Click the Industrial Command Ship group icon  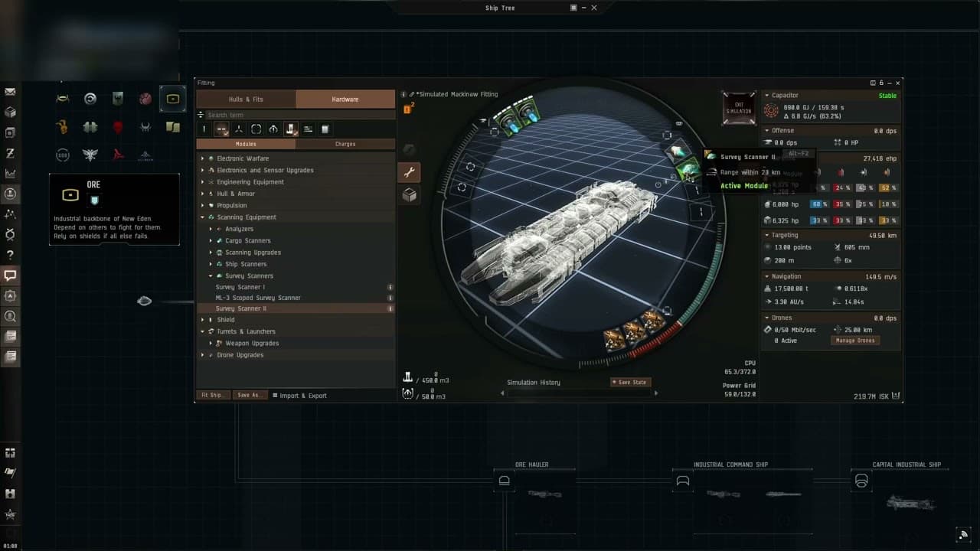click(x=683, y=481)
